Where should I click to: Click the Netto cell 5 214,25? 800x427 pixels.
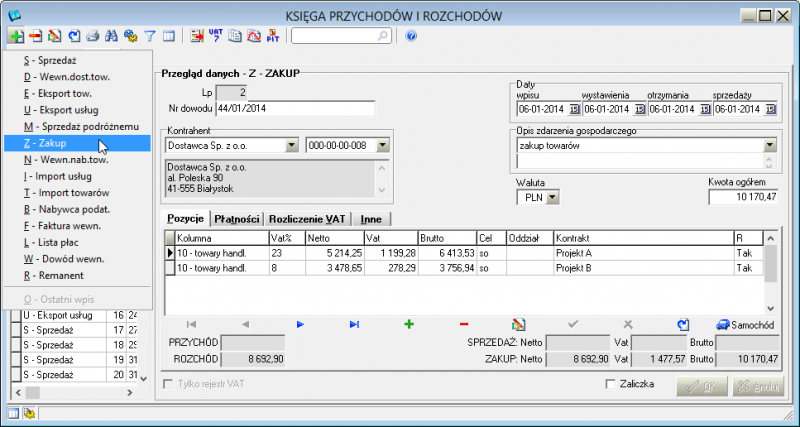[335, 254]
